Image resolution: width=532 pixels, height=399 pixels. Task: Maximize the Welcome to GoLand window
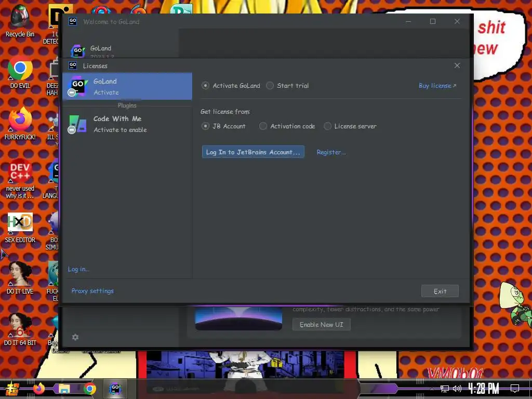(433, 21)
